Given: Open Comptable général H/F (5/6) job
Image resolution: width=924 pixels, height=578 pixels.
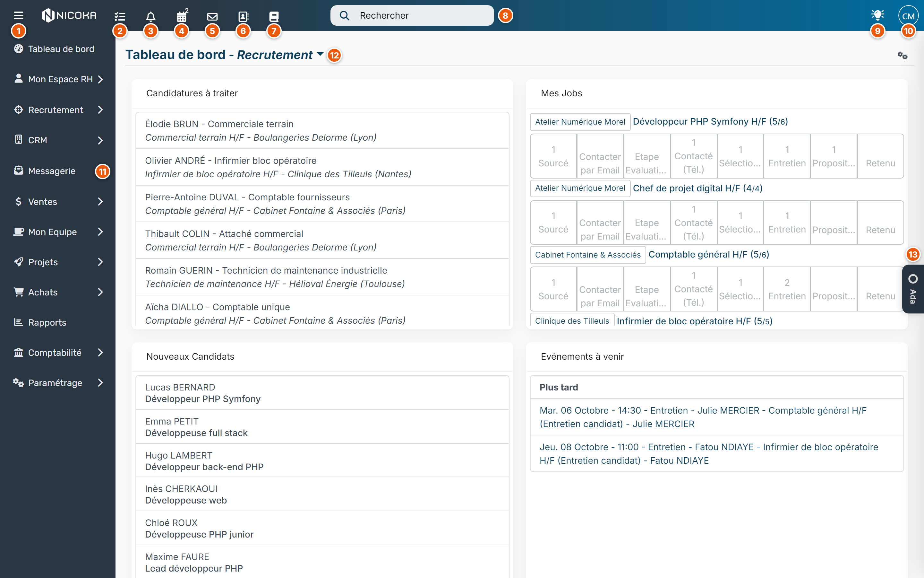Looking at the screenshot, I should click(709, 255).
